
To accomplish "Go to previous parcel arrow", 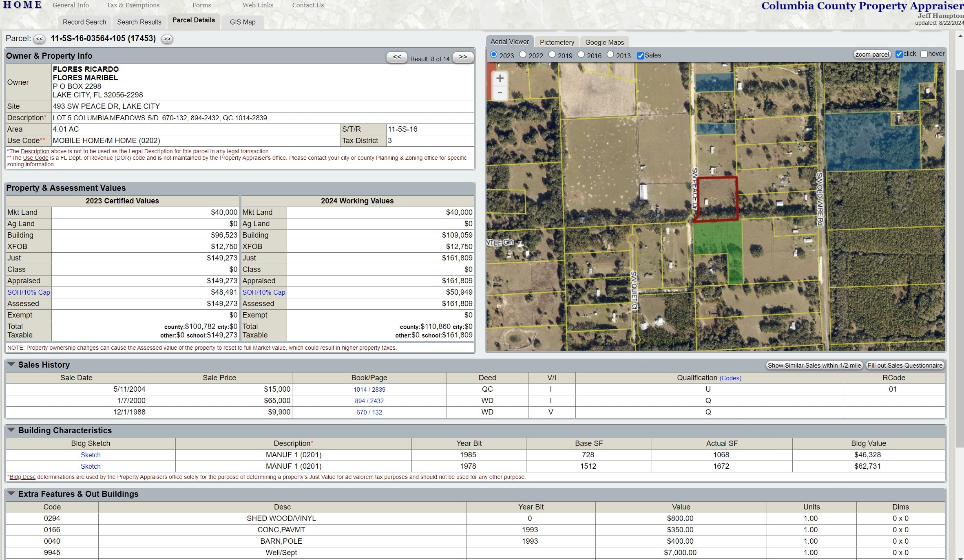I will pyautogui.click(x=39, y=39).
